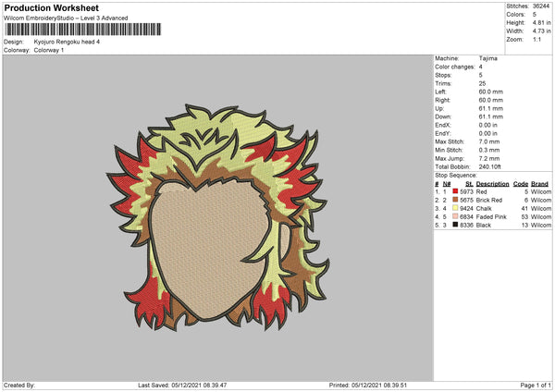Click code '41' in the Chalk row

click(x=524, y=208)
